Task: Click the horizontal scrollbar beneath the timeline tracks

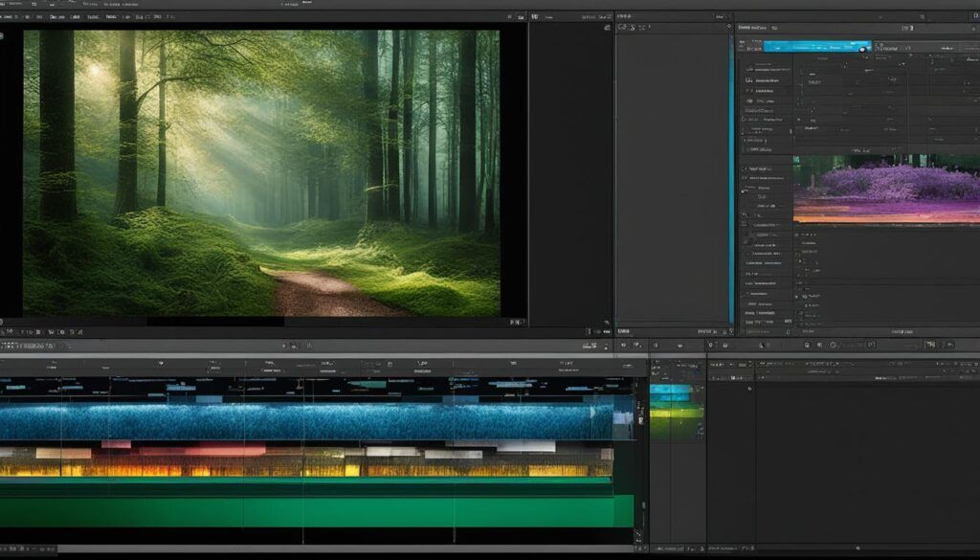Action: pyautogui.click(x=316, y=549)
